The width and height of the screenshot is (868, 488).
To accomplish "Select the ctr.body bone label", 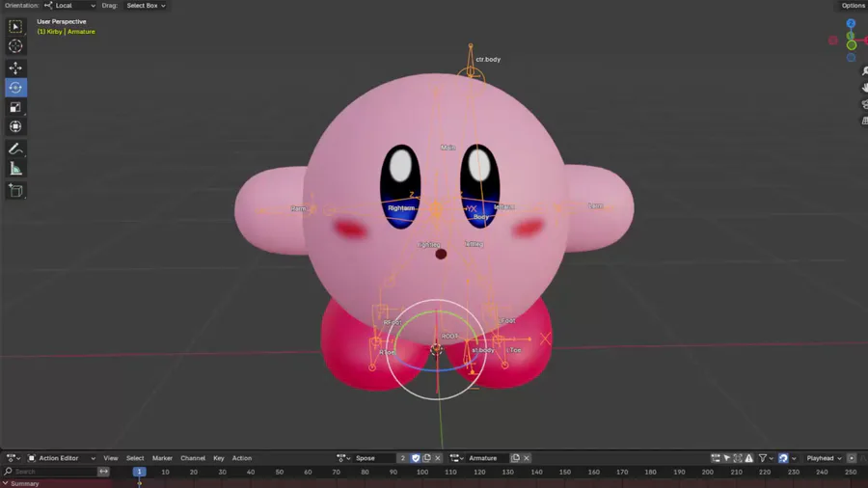I will [x=488, y=59].
